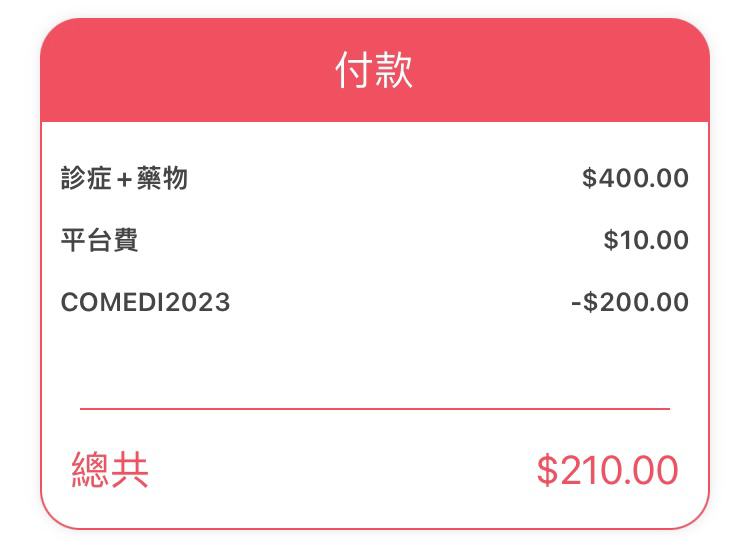This screenshot has width=750, height=542.
Task: Click the red payment header banner
Action: (x=375, y=70)
